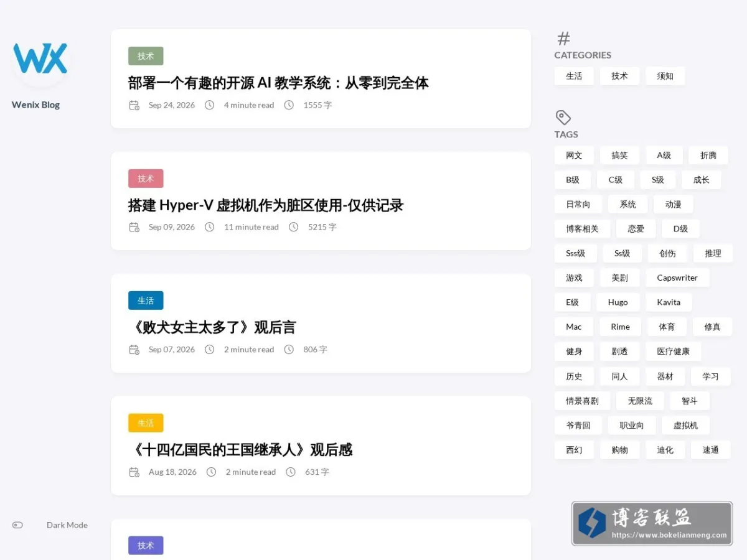Click the clock icon before 1555 字
The width and height of the screenshot is (747, 560).
click(x=289, y=105)
